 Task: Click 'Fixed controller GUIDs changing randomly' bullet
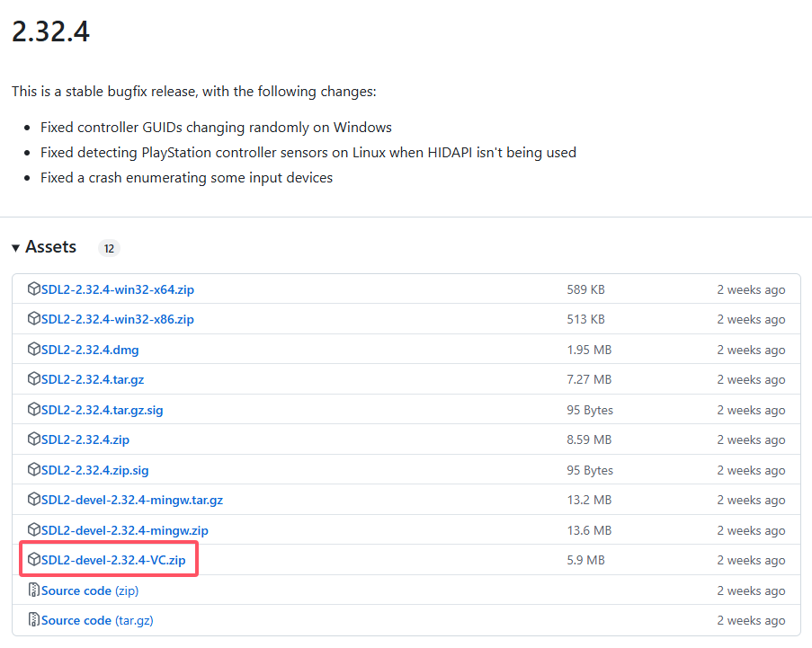(216, 128)
